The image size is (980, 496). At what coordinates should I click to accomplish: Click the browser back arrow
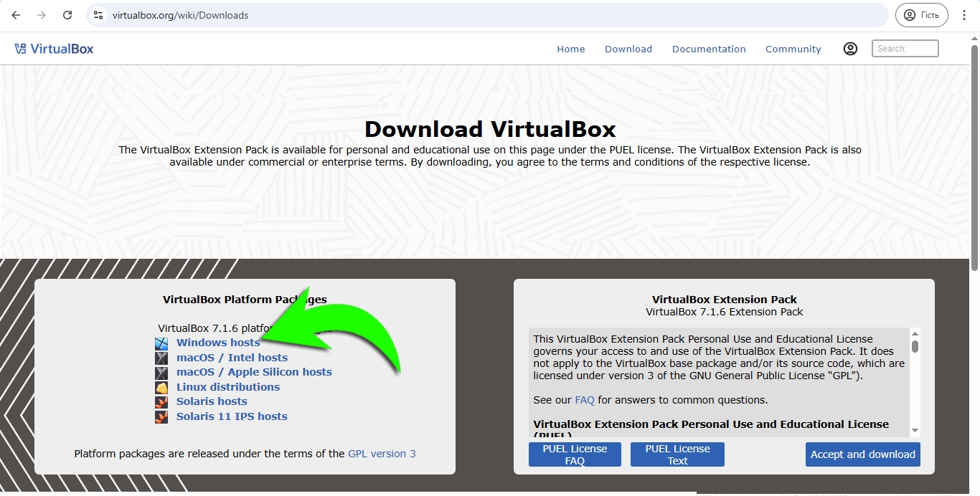click(x=16, y=15)
